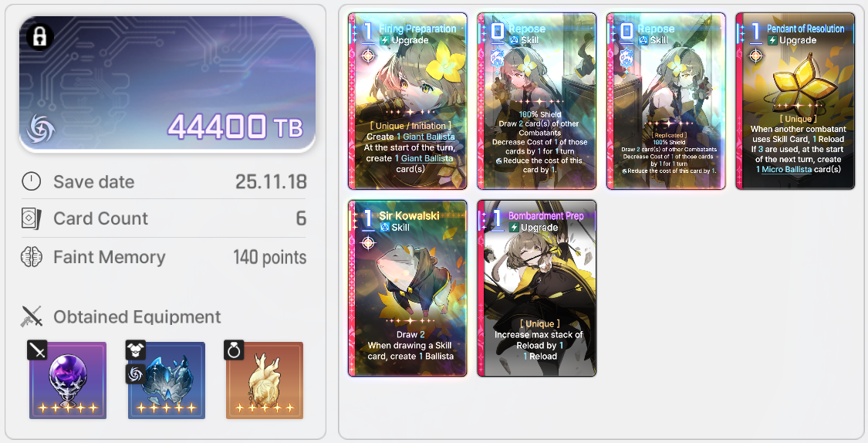The width and height of the screenshot is (868, 443).
Task: Select the Replicated Repose card
Action: click(666, 101)
